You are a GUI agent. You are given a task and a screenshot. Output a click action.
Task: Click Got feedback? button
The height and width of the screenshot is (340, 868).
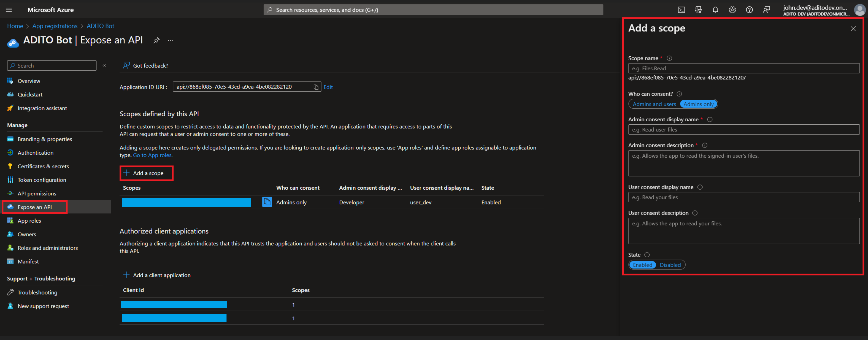tap(146, 65)
